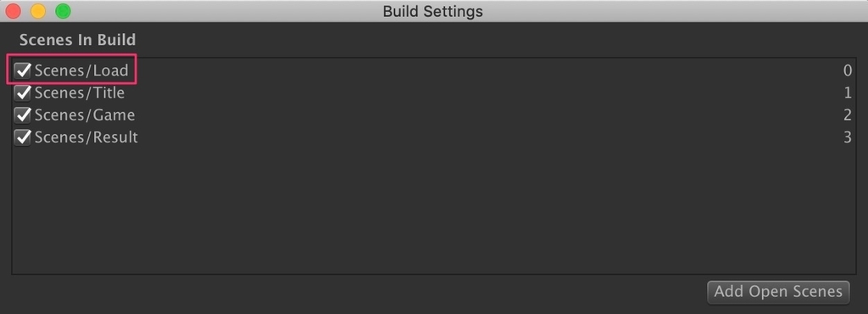Uncheck the Scenes/Load checkbox
Image resolution: width=868 pixels, height=314 pixels.
(x=23, y=70)
